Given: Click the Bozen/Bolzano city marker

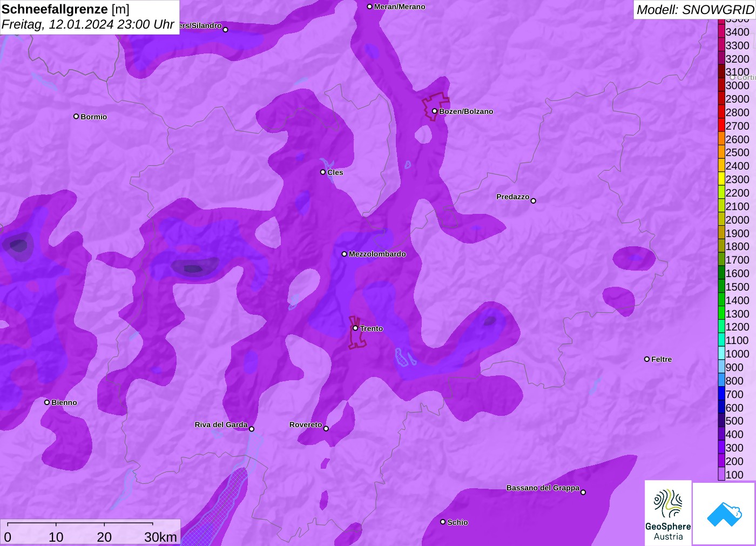Looking at the screenshot, I should [x=434, y=111].
